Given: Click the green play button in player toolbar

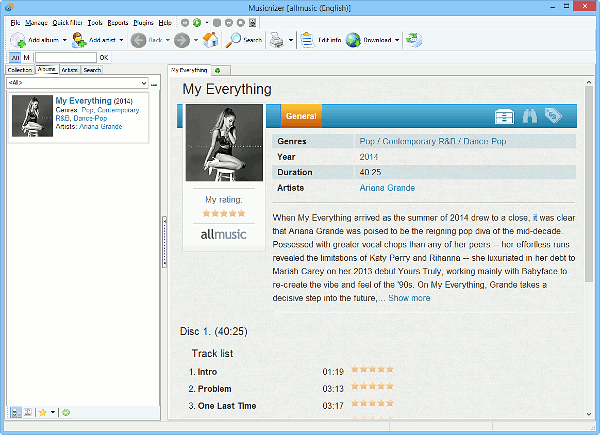Looking at the screenshot, I should coord(197,23).
